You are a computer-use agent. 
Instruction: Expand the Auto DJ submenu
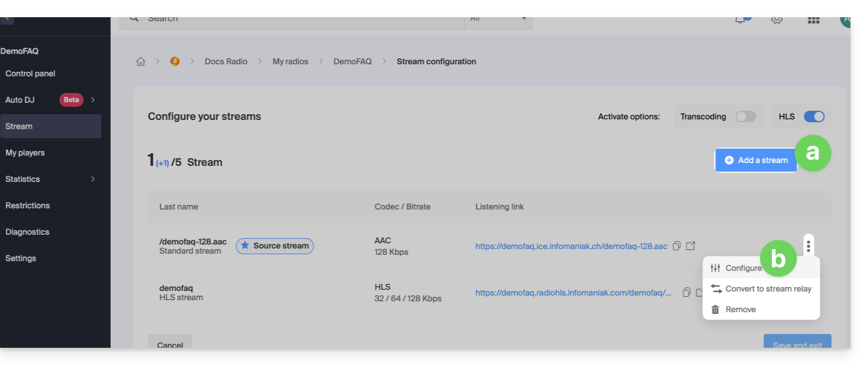[92, 100]
